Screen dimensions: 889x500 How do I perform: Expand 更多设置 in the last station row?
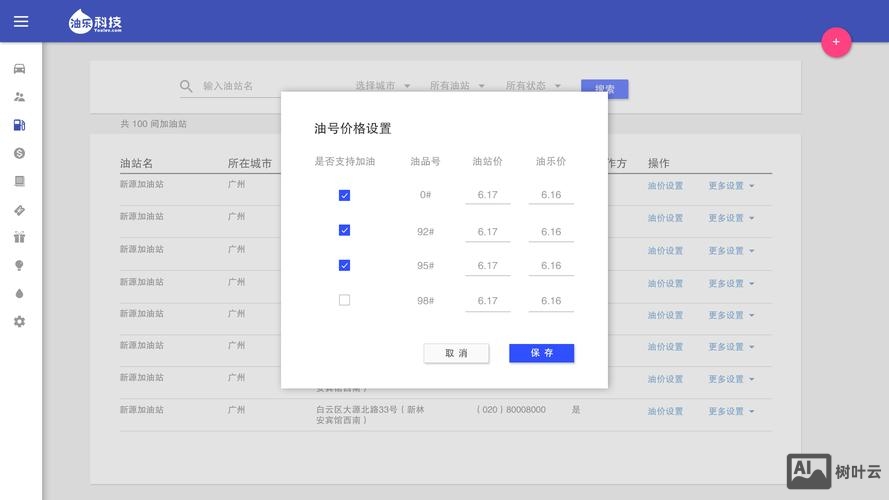731,412
